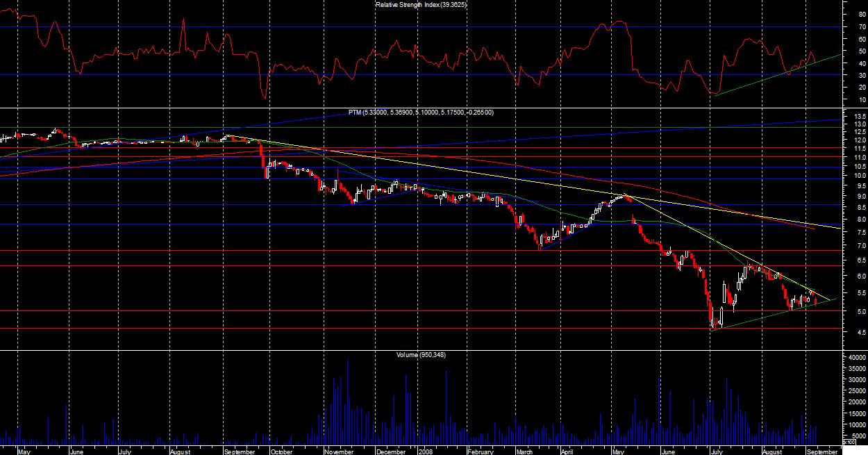Click the April date axis label

(x=567, y=451)
